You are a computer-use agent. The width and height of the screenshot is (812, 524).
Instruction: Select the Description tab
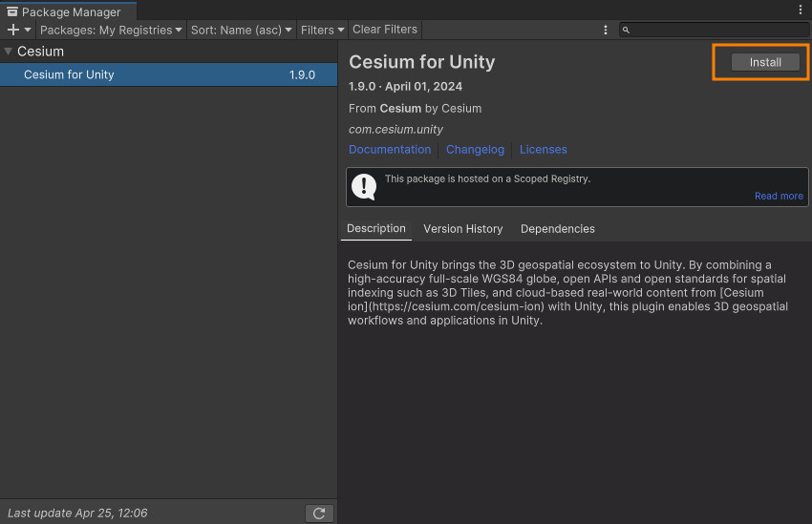[x=375, y=229]
